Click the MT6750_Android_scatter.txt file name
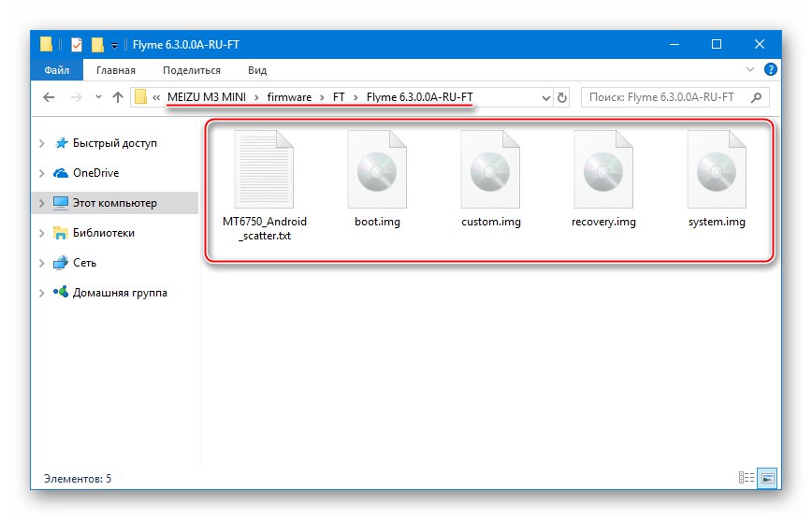 click(x=264, y=228)
